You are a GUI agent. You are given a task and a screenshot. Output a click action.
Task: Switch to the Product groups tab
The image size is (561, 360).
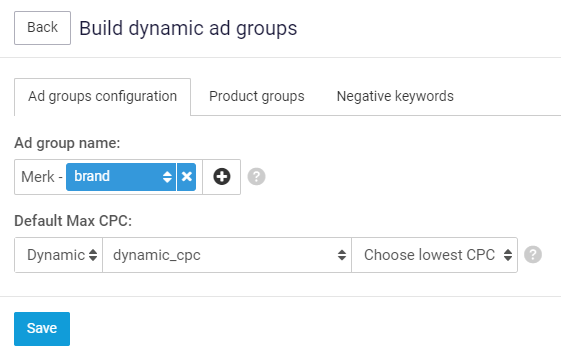coord(257,97)
